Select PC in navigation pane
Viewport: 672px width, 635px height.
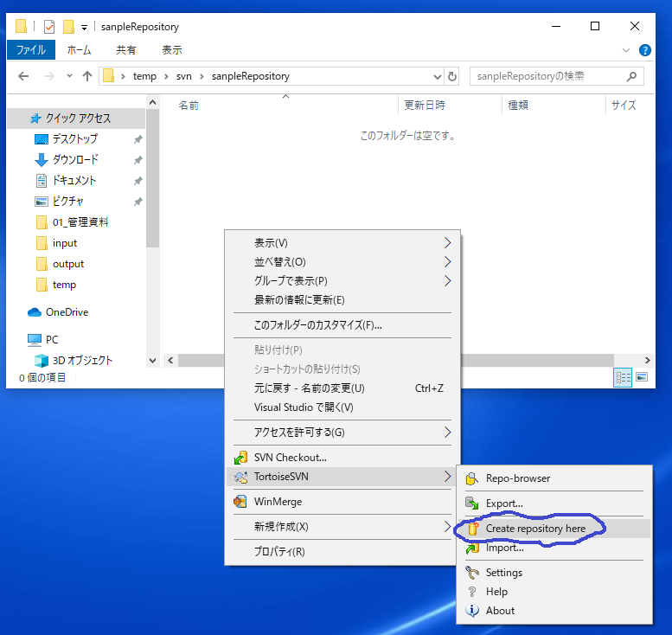[x=51, y=340]
